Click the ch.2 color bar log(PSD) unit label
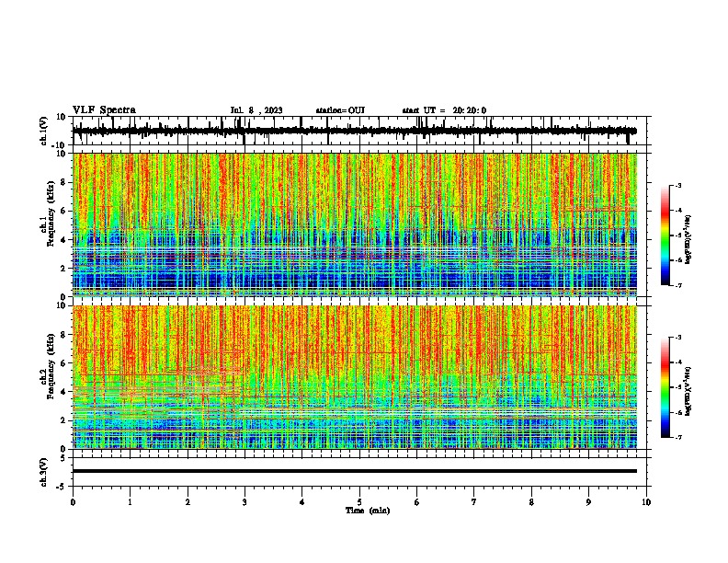The image size is (728, 563). pyautogui.click(x=688, y=391)
